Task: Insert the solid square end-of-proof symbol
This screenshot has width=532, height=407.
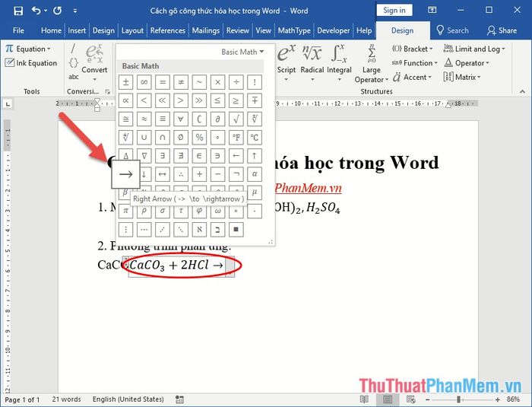Action: pos(236,229)
